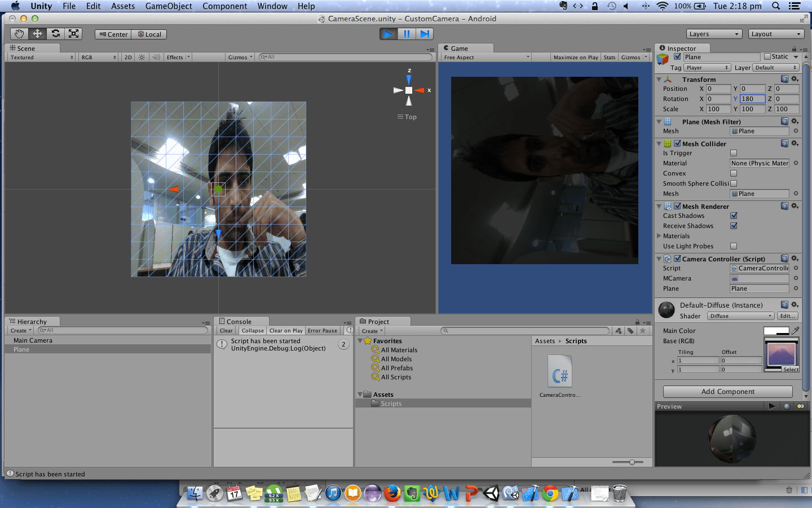Enable Use Light Probes
The image size is (812, 508).
pos(734,246)
